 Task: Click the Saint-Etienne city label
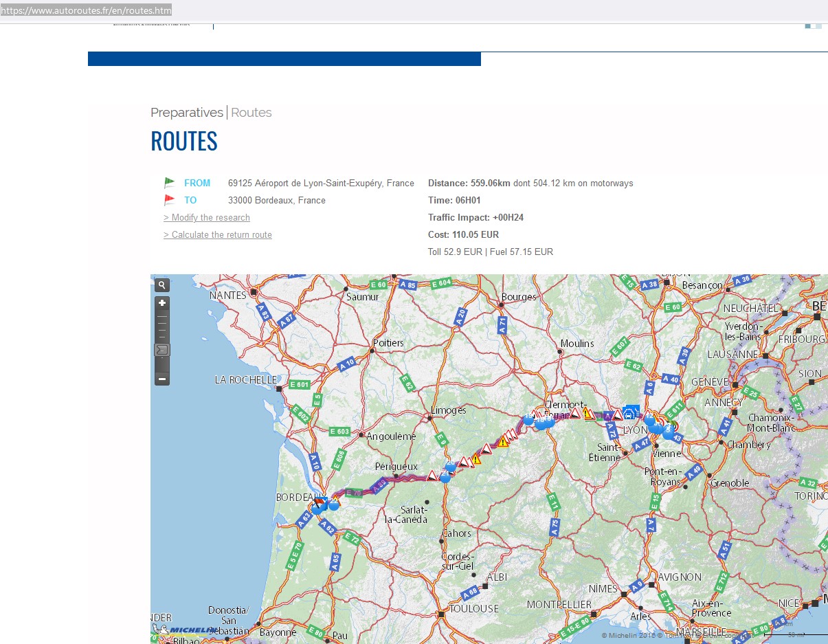(x=605, y=452)
